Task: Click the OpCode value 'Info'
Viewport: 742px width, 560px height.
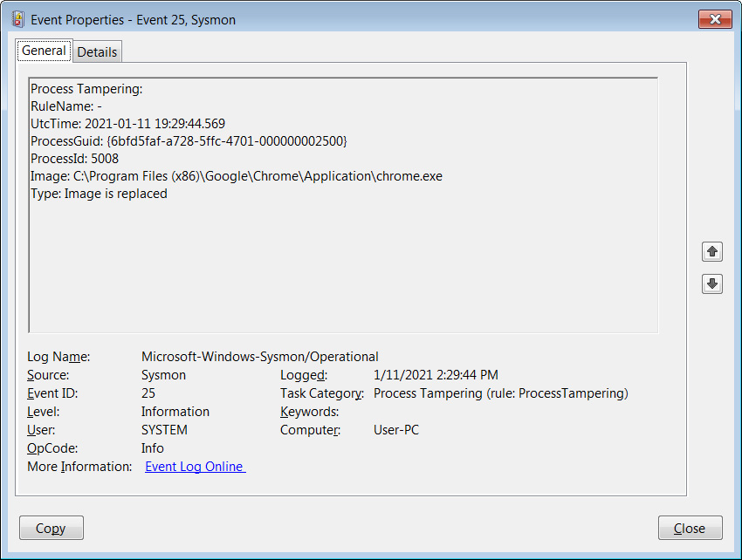Action: 153,448
